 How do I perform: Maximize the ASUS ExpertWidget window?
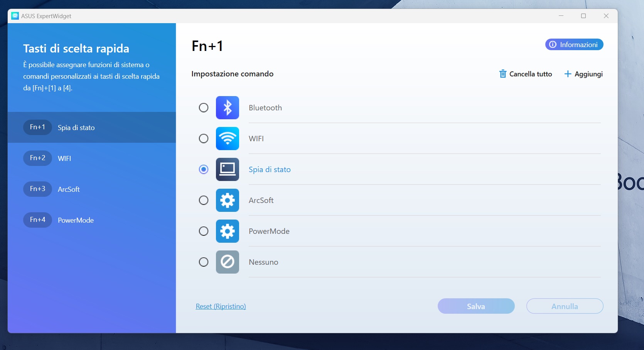point(583,16)
